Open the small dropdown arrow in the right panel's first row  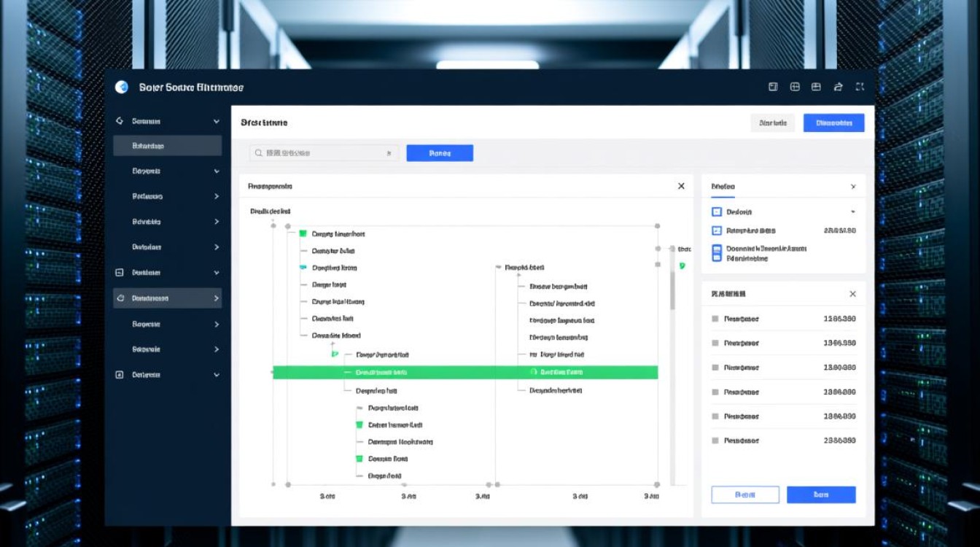pyautogui.click(x=852, y=212)
